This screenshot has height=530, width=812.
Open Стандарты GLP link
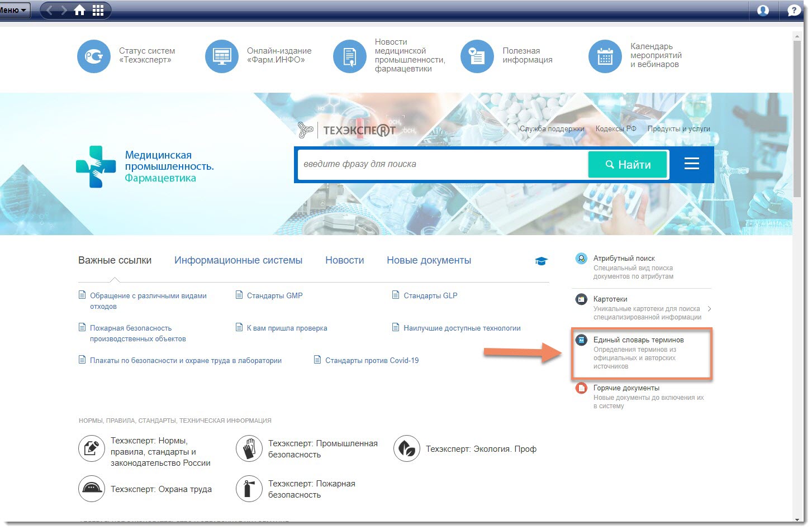430,295
